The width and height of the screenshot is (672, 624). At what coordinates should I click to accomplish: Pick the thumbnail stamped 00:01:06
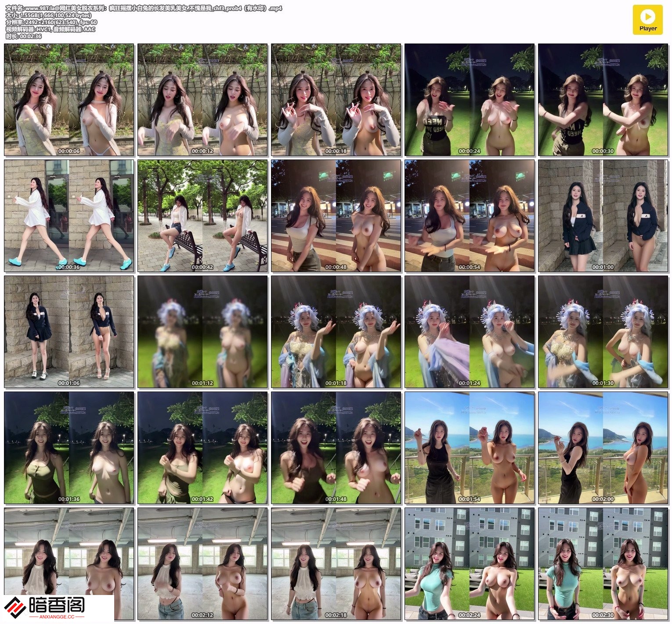tap(69, 332)
